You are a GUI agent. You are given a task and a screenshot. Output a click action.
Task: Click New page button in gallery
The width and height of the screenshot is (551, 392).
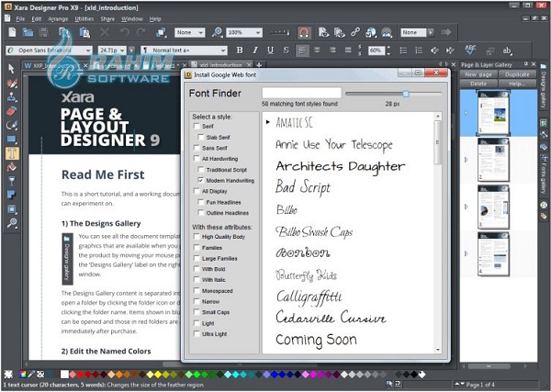[x=478, y=74]
